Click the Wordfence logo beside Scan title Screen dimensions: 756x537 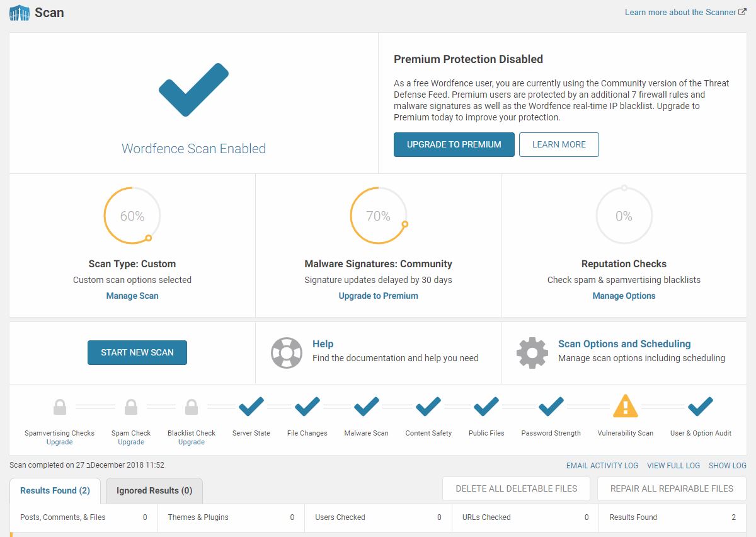click(20, 13)
